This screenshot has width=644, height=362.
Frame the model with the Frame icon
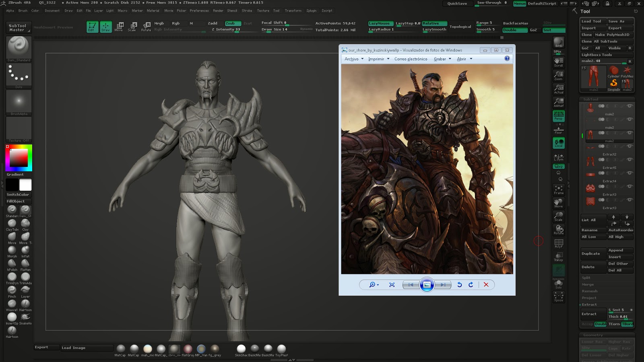pos(559,189)
